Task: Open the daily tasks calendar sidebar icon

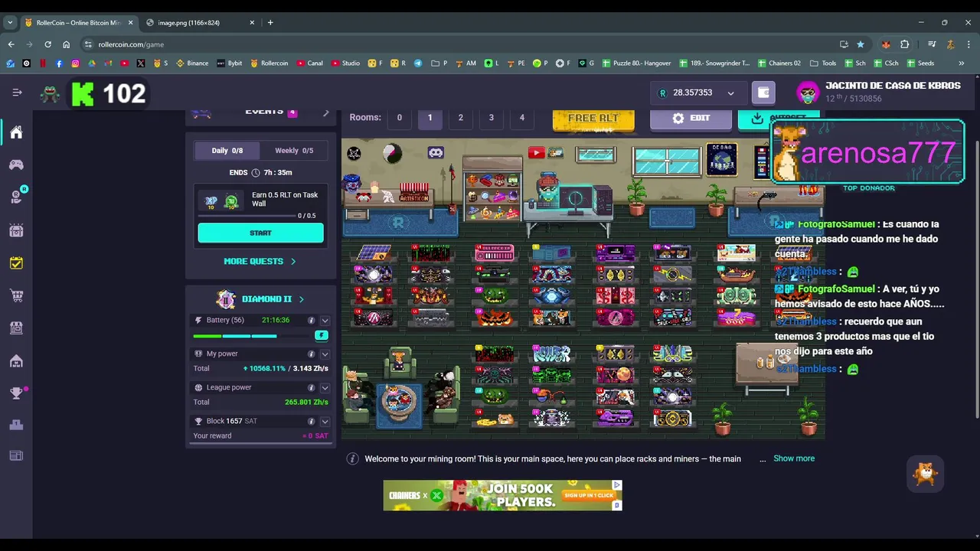Action: [16, 262]
